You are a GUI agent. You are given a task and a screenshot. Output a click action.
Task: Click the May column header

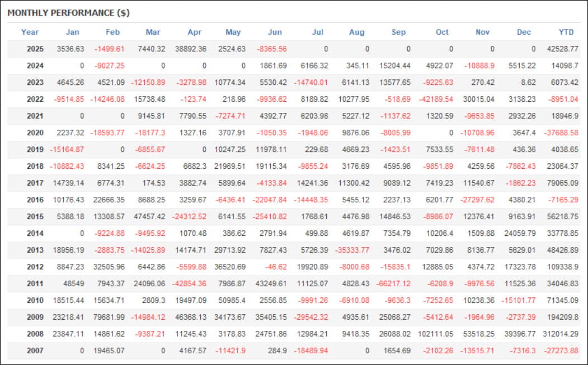tap(233, 32)
